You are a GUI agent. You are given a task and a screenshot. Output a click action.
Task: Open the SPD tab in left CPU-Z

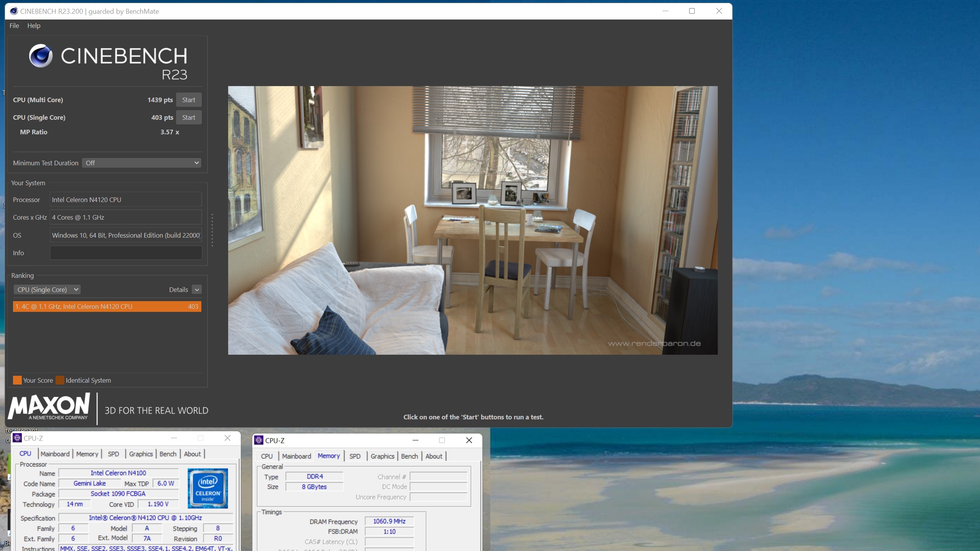click(x=113, y=454)
